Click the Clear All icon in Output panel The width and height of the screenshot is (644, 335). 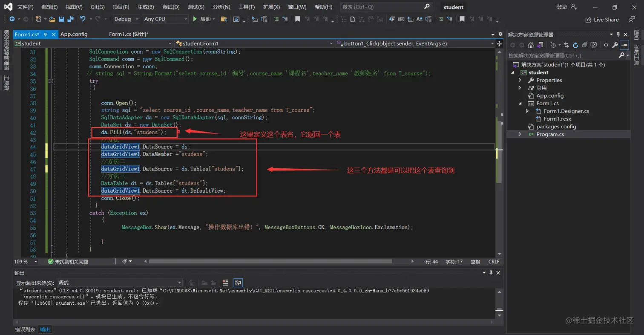click(x=225, y=283)
